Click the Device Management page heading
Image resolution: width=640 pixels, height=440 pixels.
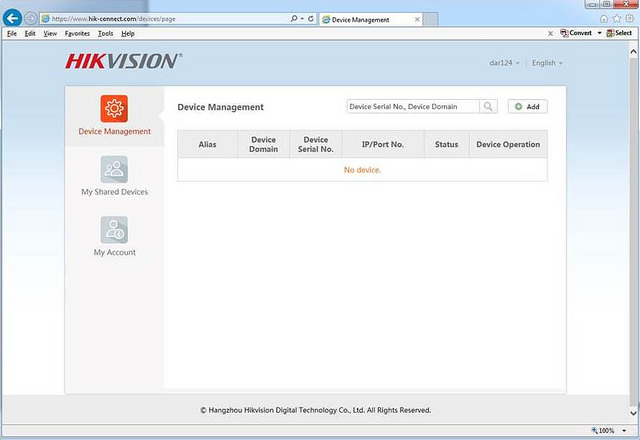(x=220, y=107)
